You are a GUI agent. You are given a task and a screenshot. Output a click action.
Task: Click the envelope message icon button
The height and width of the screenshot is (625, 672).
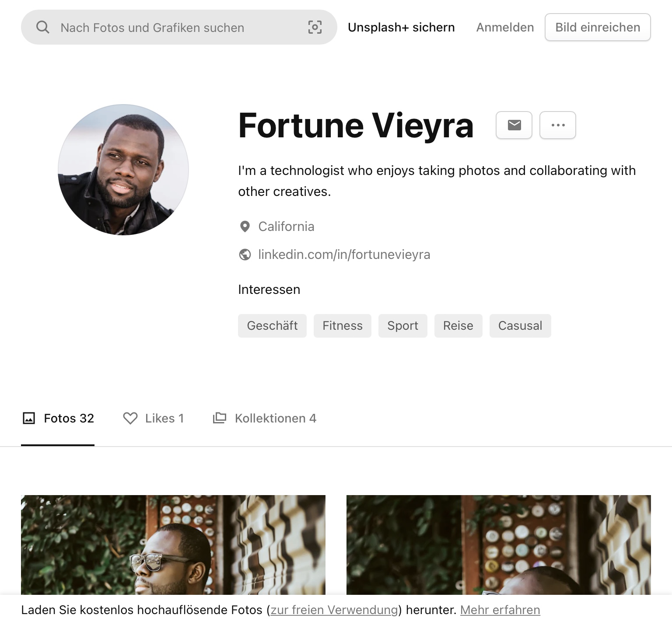pos(514,125)
